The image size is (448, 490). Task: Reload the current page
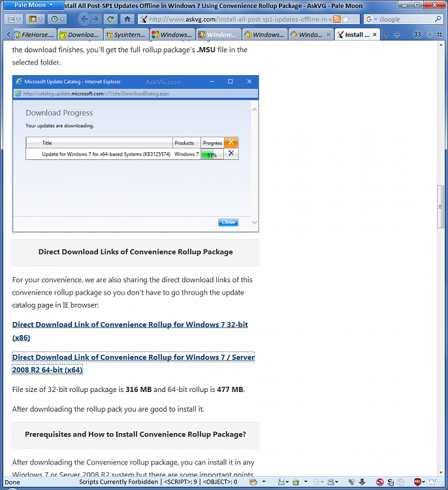110,20
